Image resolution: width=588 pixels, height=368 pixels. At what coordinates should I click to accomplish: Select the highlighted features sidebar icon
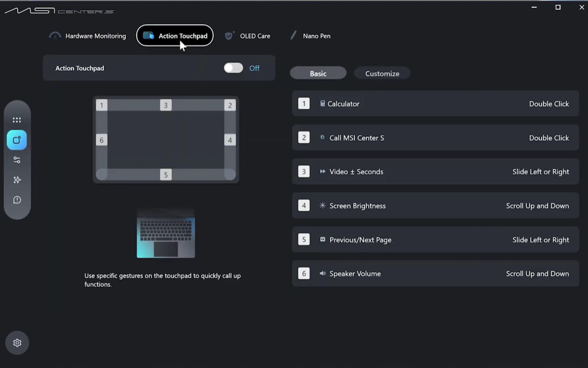(x=17, y=140)
